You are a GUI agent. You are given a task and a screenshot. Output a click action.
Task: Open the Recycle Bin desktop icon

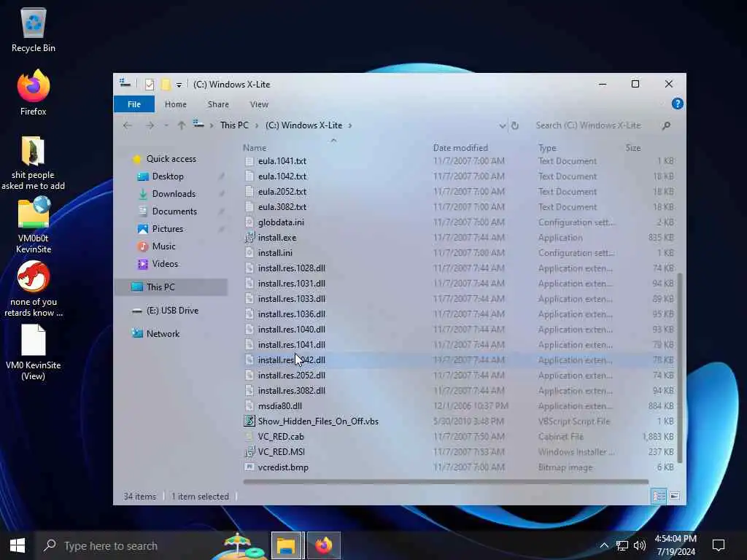tap(34, 30)
